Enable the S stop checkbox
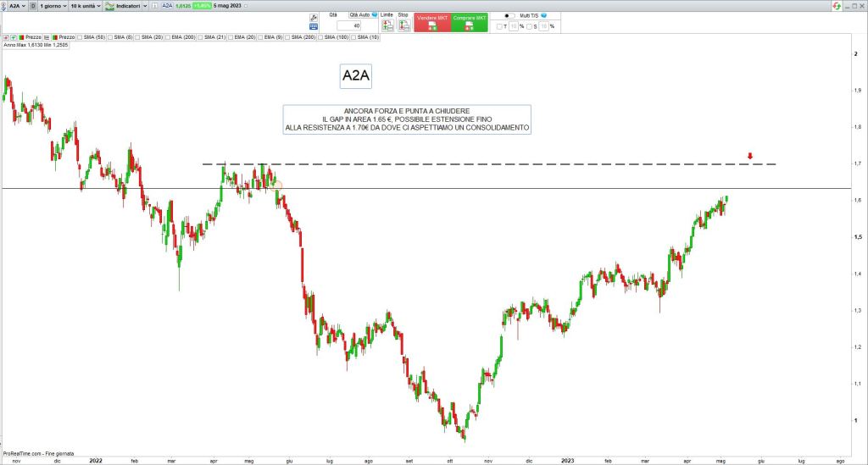The width and height of the screenshot is (868, 465). (x=529, y=26)
